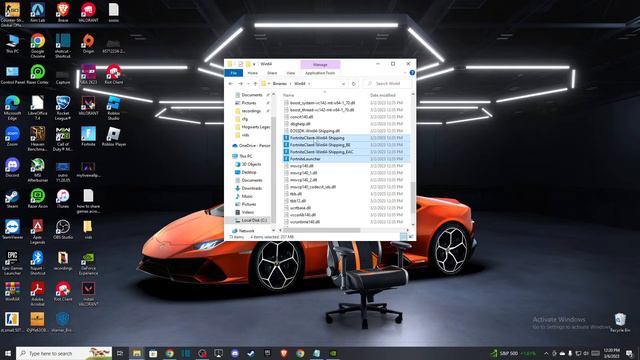
Task: Select the Recycle Bin on desktop
Action: click(620, 322)
